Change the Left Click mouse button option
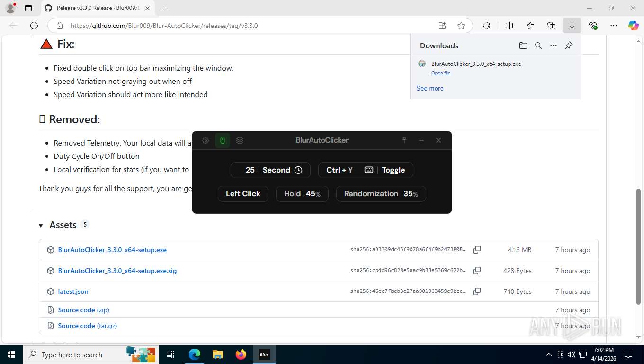This screenshot has height=364, width=644. pyautogui.click(x=243, y=194)
